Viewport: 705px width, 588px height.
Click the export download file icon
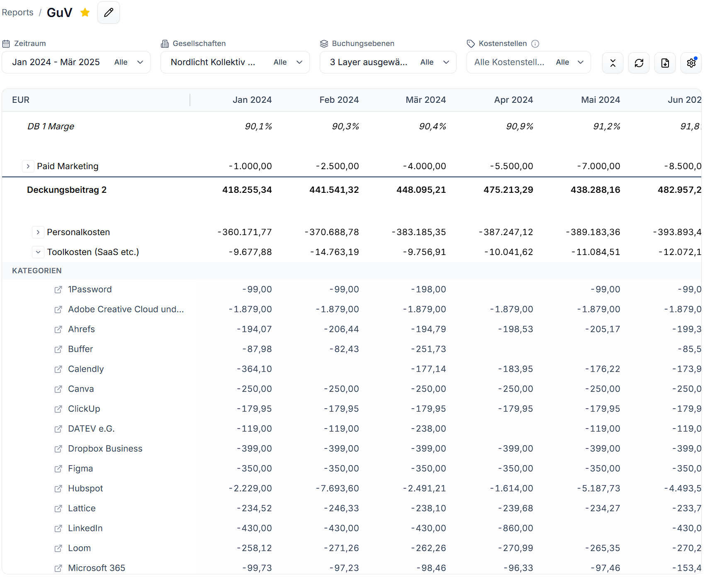665,63
